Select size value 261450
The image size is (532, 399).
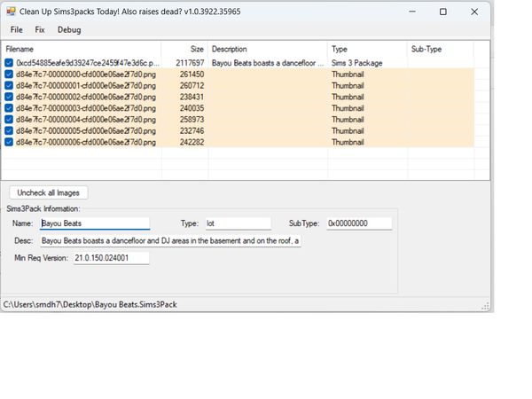click(192, 74)
